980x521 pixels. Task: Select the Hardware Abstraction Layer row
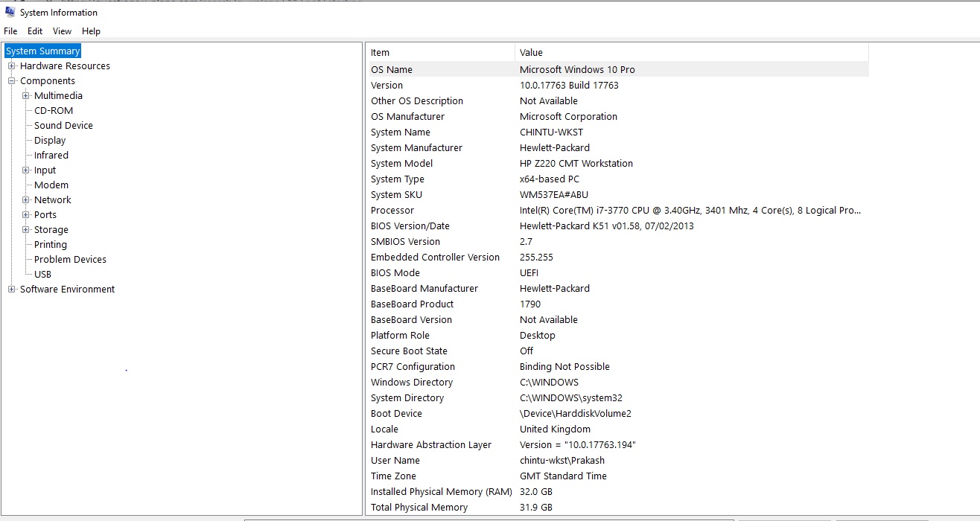(x=617, y=444)
